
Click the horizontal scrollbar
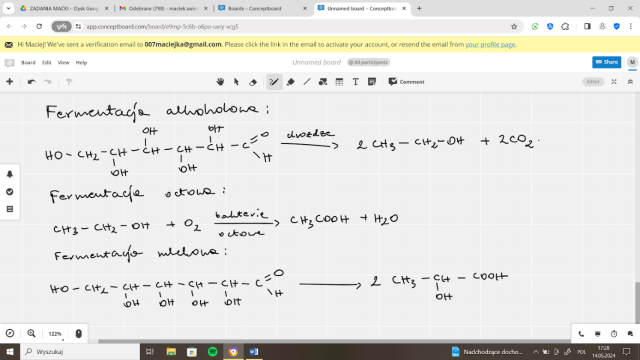tap(334, 341)
